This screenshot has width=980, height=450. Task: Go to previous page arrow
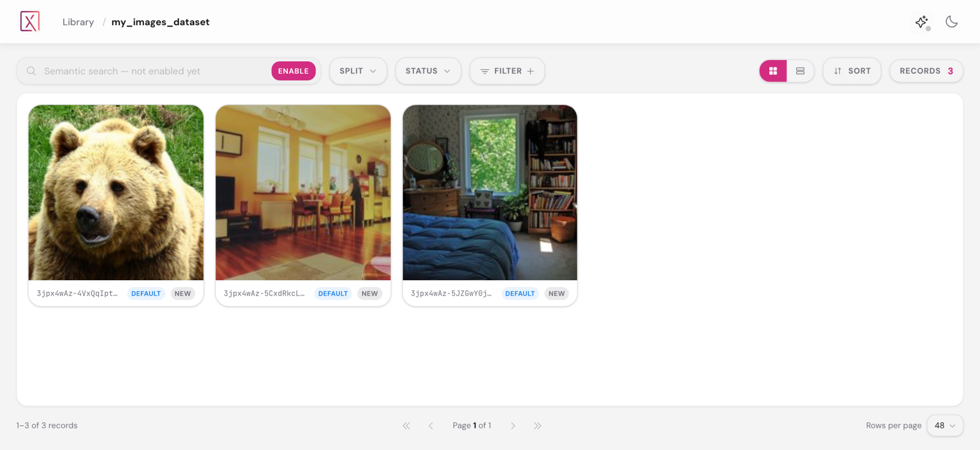pyautogui.click(x=431, y=425)
